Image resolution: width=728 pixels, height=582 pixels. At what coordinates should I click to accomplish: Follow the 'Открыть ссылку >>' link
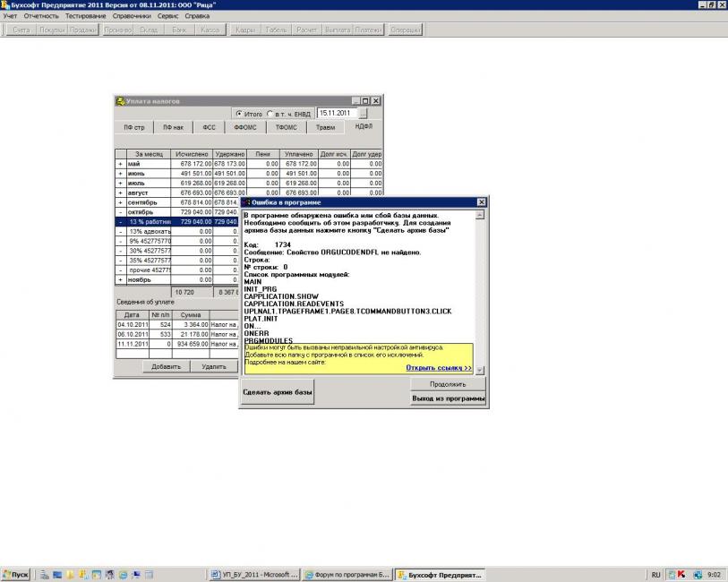(438, 367)
